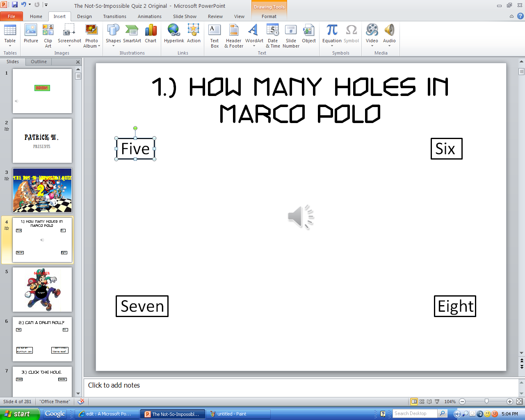
Task: Open the Slide Show tab
Action: pyautogui.click(x=185, y=16)
